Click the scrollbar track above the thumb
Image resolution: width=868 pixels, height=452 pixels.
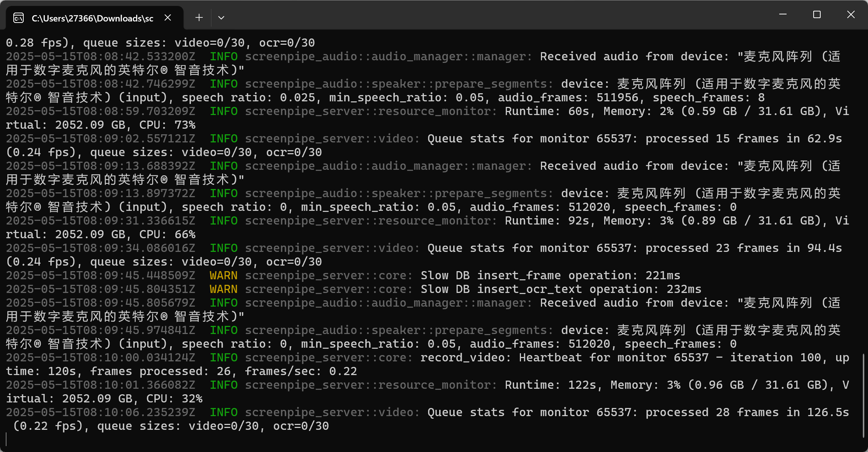coord(864,185)
